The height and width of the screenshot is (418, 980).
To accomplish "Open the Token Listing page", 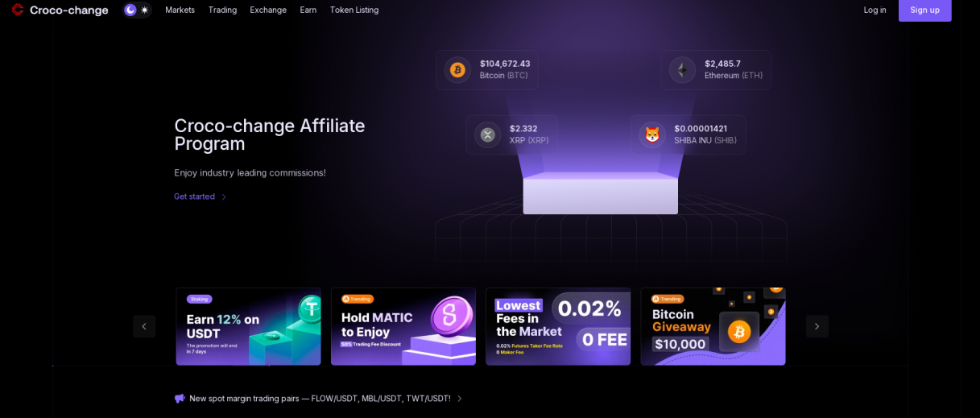I will [x=354, y=10].
